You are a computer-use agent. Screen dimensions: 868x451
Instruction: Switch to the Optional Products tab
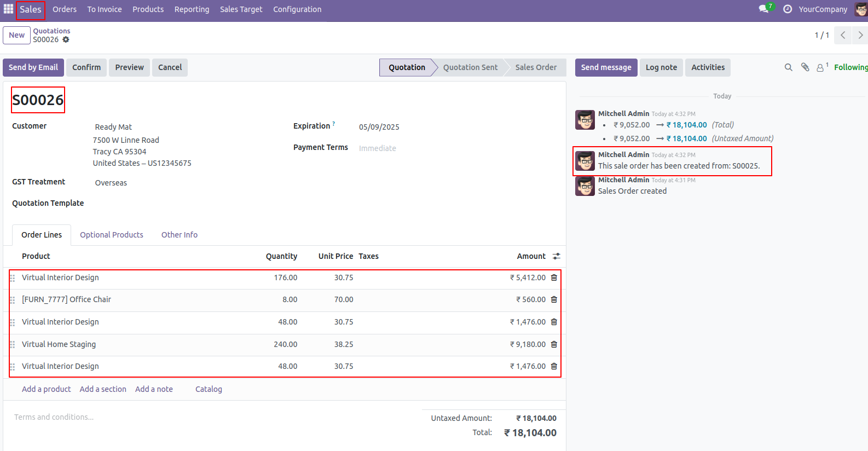112,235
